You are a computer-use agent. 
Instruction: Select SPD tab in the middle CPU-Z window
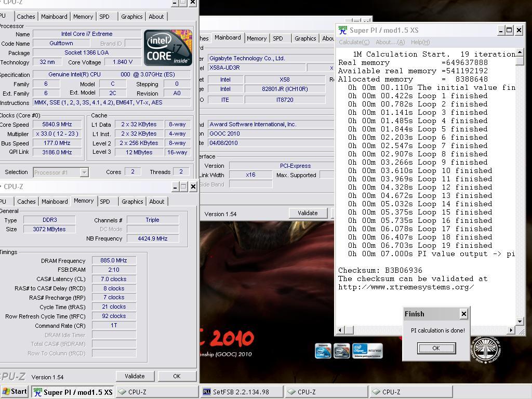click(277, 38)
